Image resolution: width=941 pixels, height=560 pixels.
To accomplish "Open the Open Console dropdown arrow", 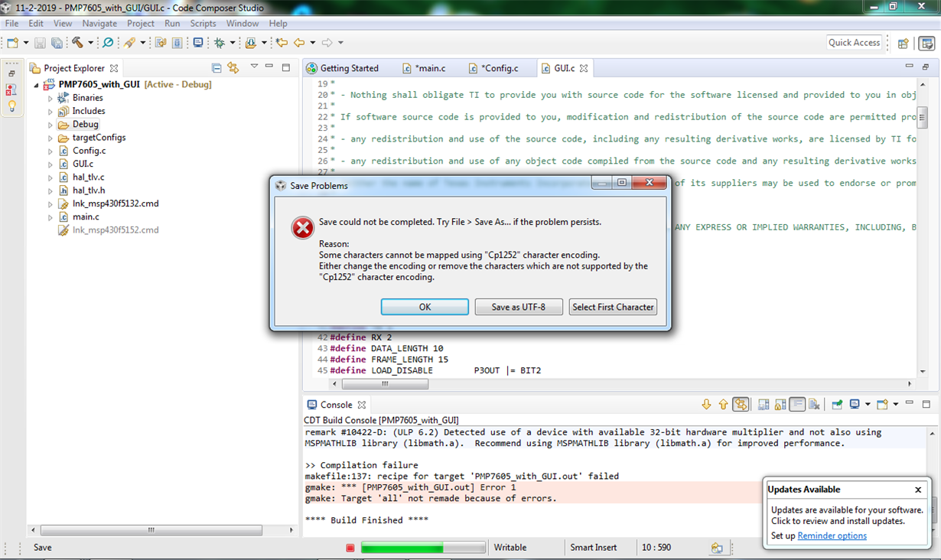I will 894,405.
